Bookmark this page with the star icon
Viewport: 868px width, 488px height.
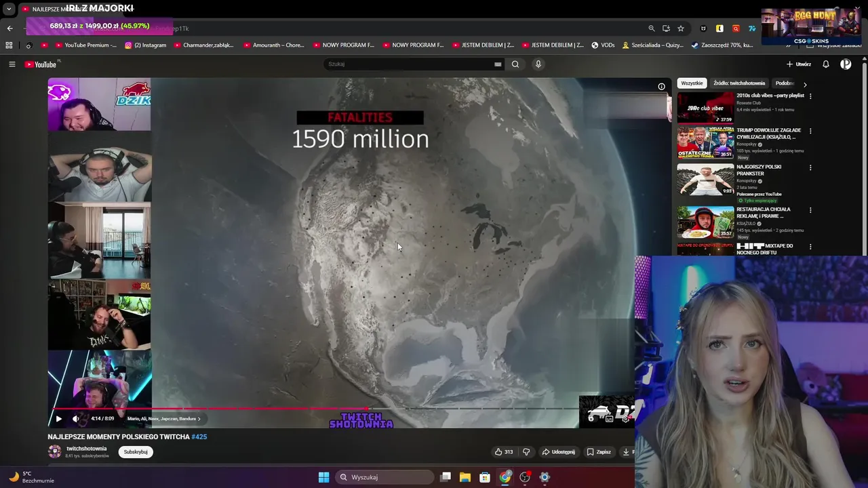click(681, 28)
